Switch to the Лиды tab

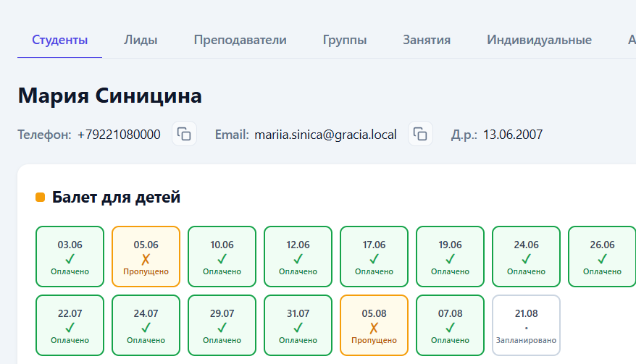(x=141, y=40)
